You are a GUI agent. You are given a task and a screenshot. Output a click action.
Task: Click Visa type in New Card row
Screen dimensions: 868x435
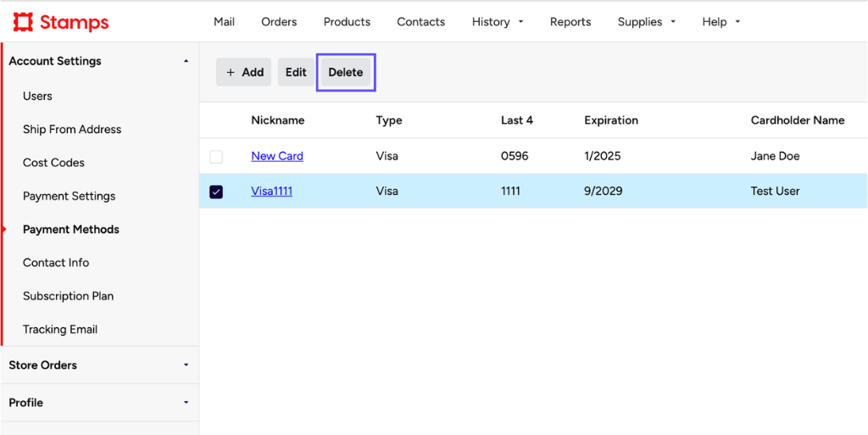click(x=387, y=156)
